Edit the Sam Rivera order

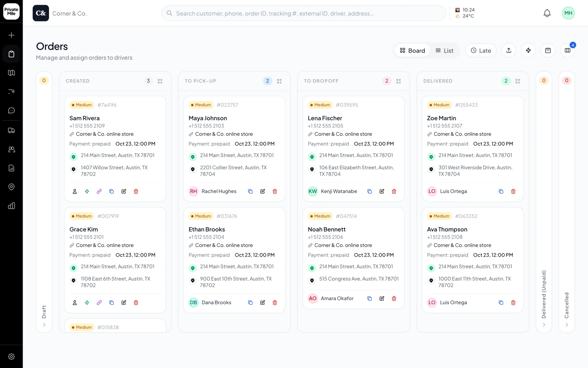click(124, 191)
